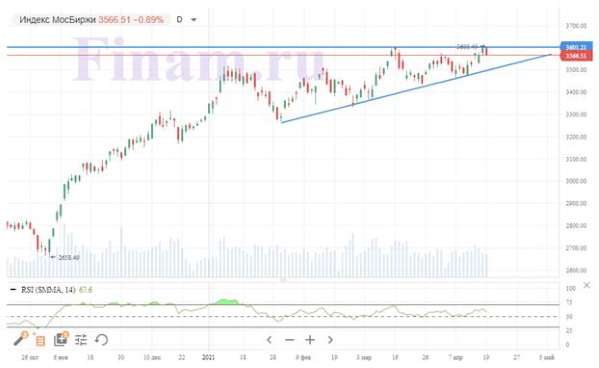The image size is (600, 368).
Task: Click the 26 окт date label
Action: (30, 358)
